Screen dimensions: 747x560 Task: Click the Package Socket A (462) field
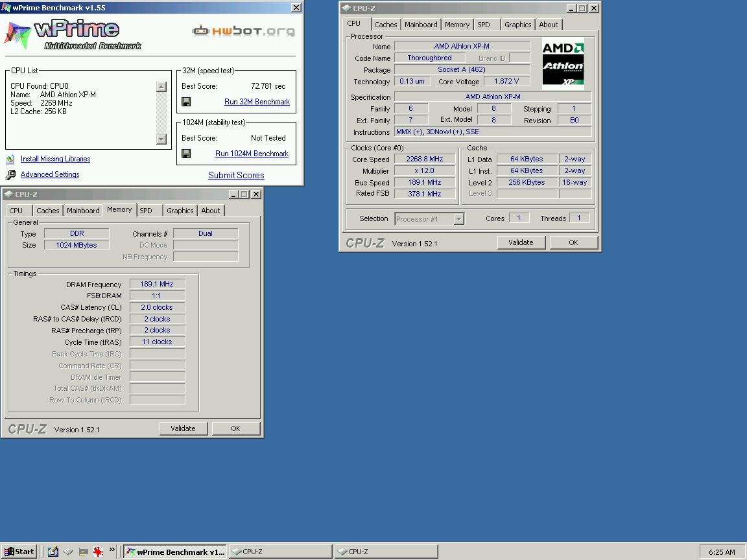point(462,69)
